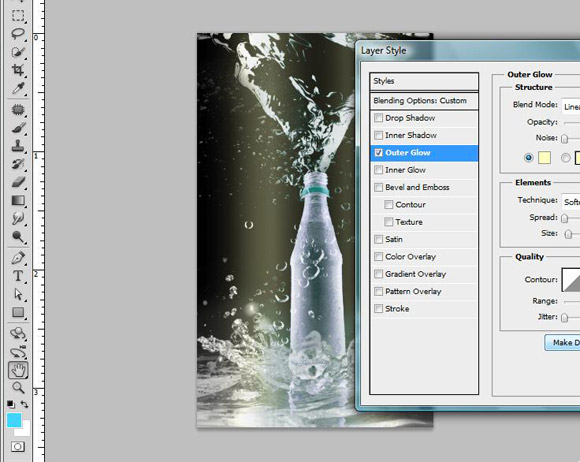Choose the Dodge tool
The width and height of the screenshot is (580, 462).
18,236
